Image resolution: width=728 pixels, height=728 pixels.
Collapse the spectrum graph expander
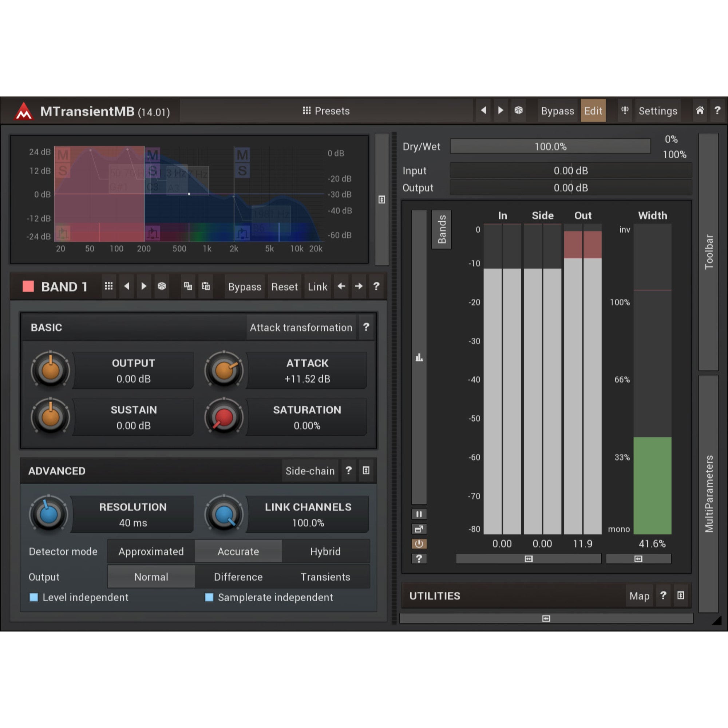coord(382,199)
